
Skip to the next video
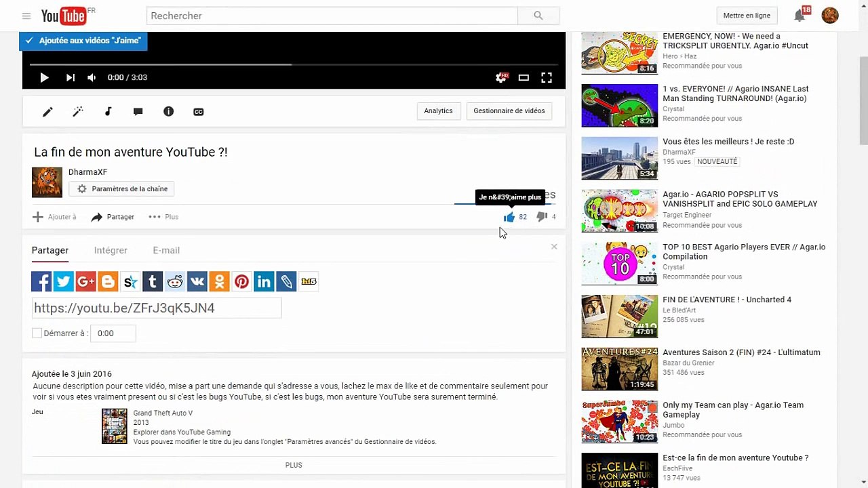pos(70,77)
